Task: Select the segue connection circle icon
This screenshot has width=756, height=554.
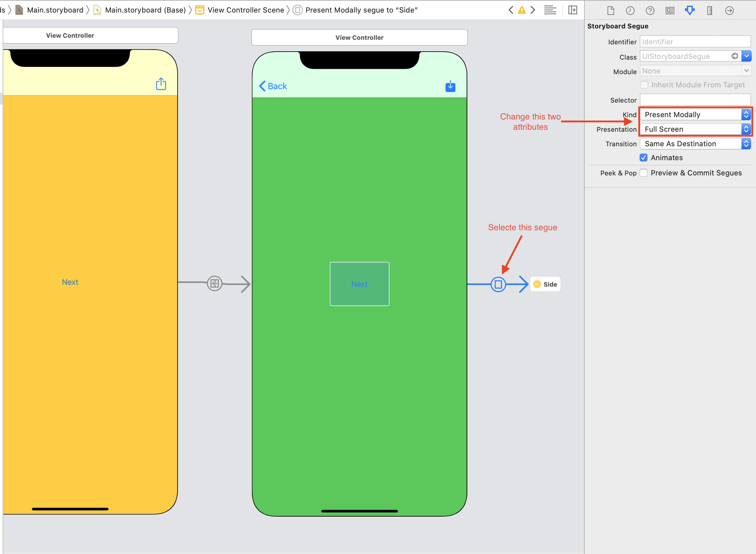Action: [x=498, y=284]
